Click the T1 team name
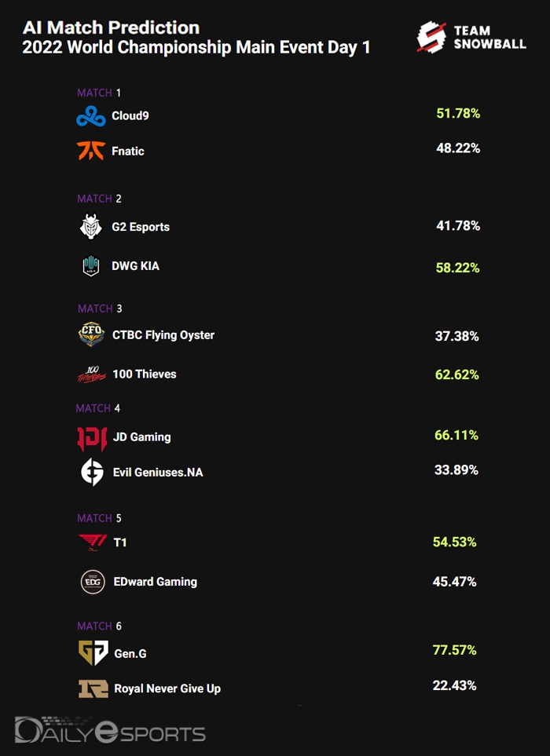The image size is (550, 756). [x=119, y=542]
